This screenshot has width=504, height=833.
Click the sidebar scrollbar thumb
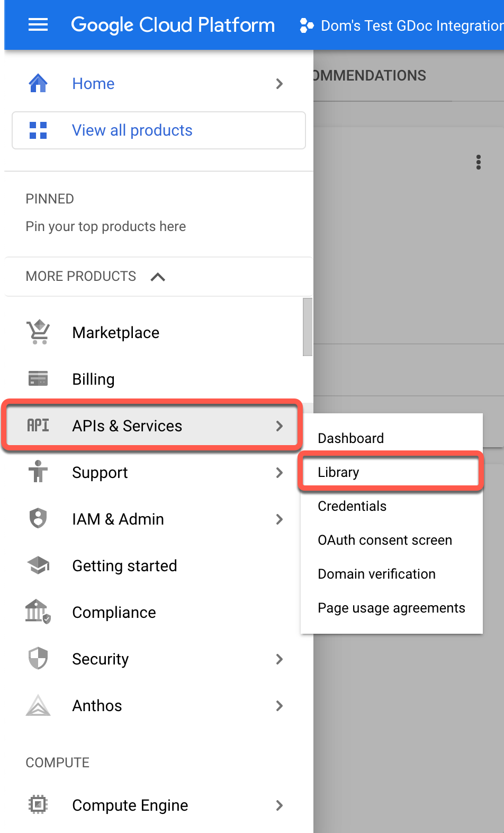(x=308, y=327)
